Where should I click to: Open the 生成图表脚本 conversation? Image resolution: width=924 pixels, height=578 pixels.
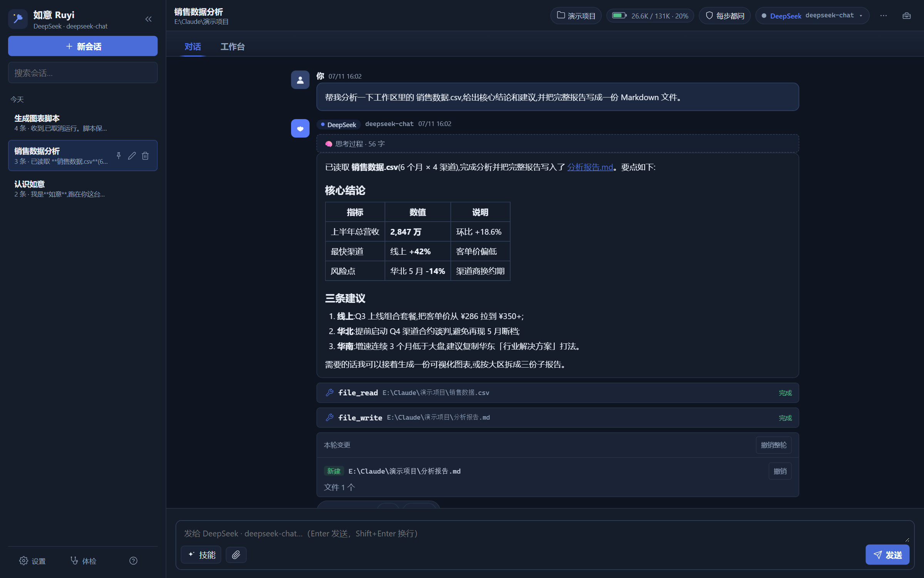[x=83, y=123]
